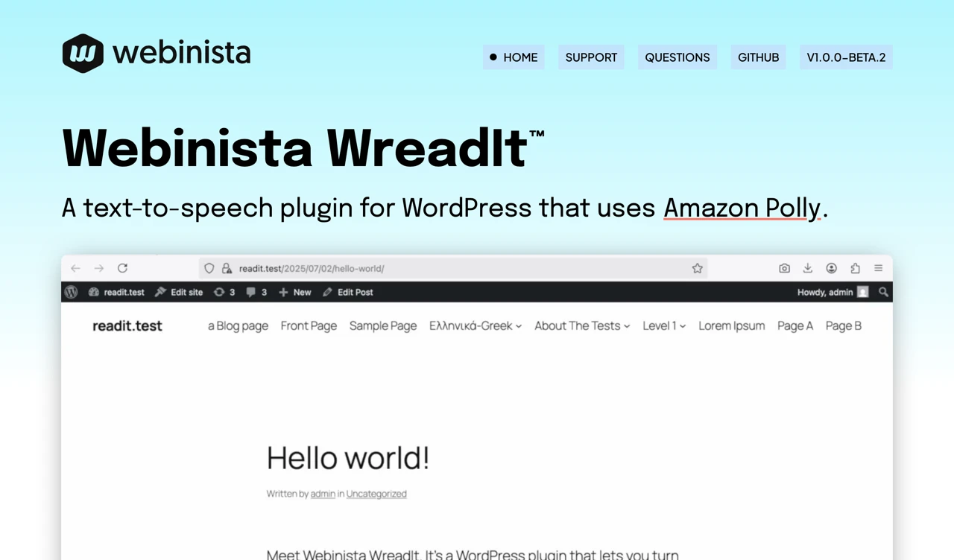954x560 pixels.
Task: Open the browser account profile icon
Action: (831, 268)
